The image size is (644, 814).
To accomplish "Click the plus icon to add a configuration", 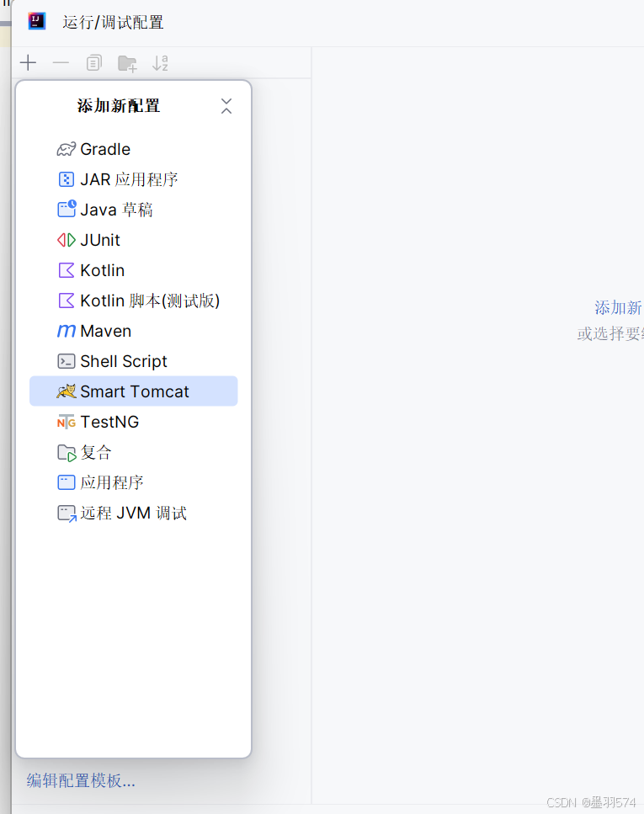I will point(28,63).
